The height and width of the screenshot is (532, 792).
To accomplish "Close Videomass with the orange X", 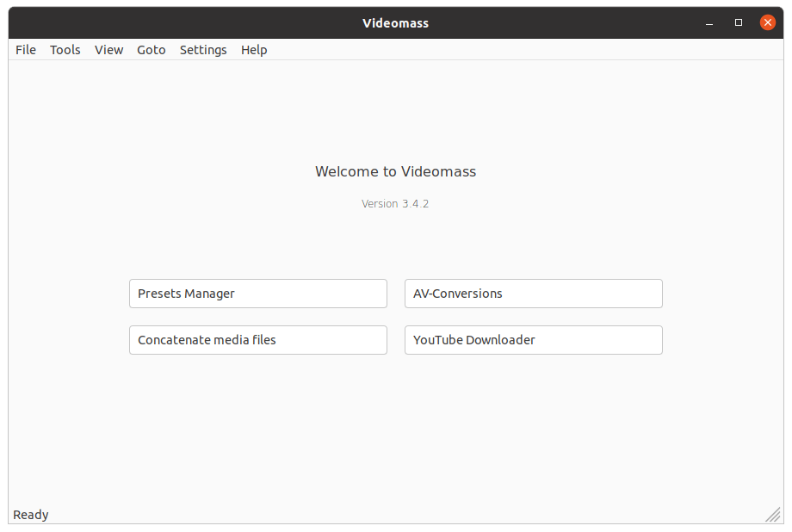I will (x=767, y=22).
